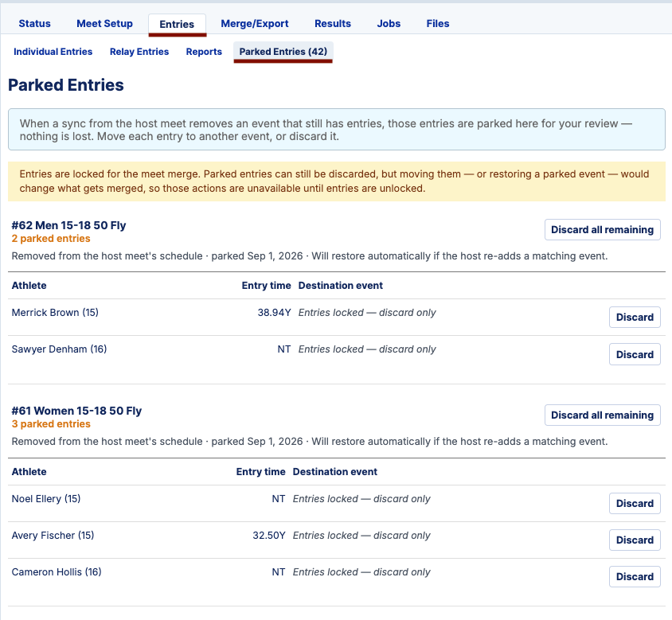Open the Results tab
Screen dimensions: 672x620
click(x=333, y=24)
